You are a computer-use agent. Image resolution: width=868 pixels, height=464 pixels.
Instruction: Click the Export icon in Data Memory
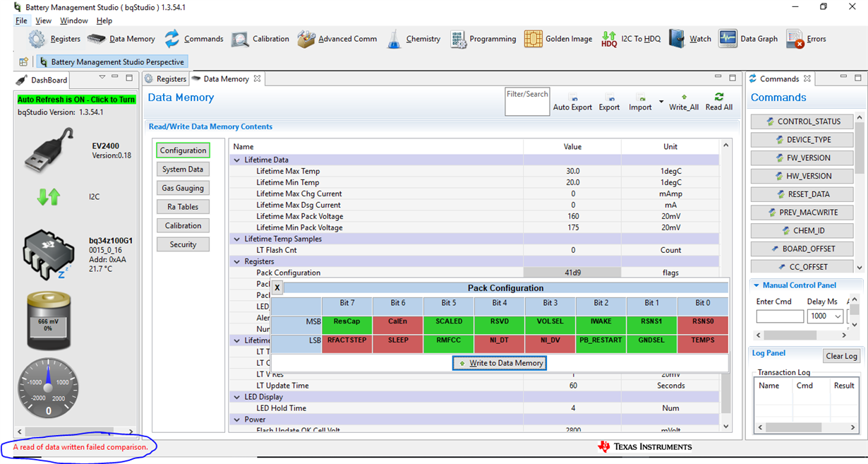(610, 97)
